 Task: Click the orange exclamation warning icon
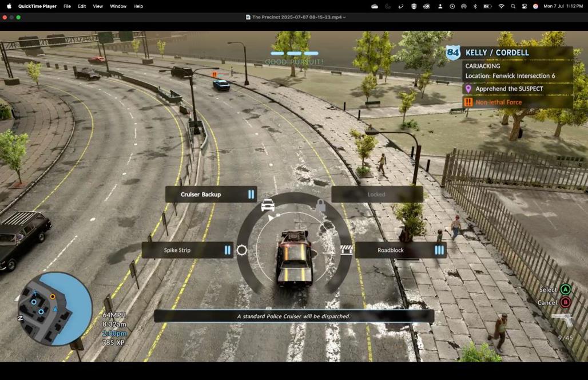point(468,102)
